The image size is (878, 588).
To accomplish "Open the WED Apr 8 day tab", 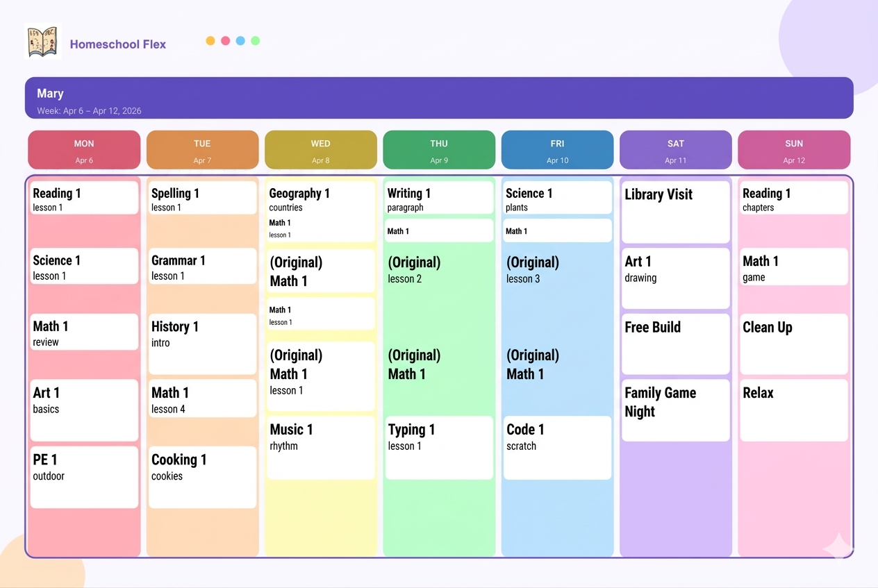I will point(320,150).
